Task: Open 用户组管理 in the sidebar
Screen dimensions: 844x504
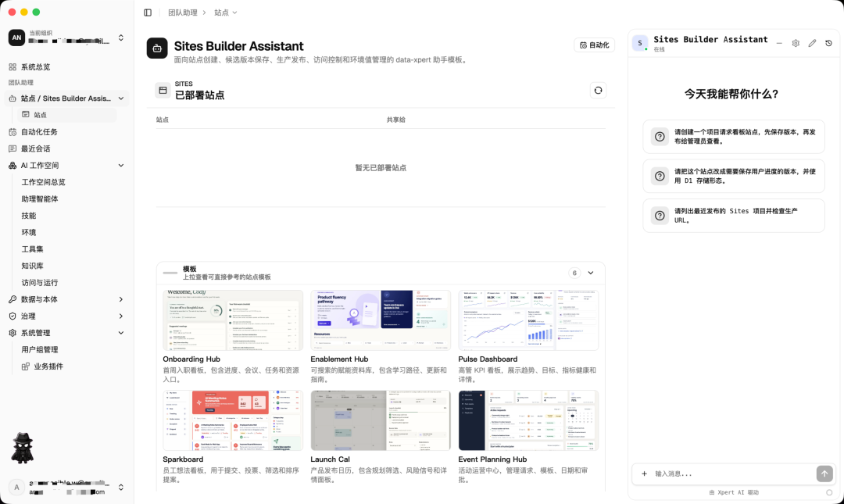Action: pos(39,349)
